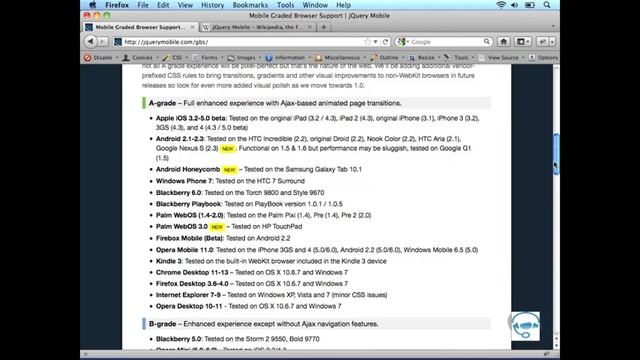Open the Miscellaneous developer menu
This screenshot has width=640, height=360.
pyautogui.click(x=338, y=58)
